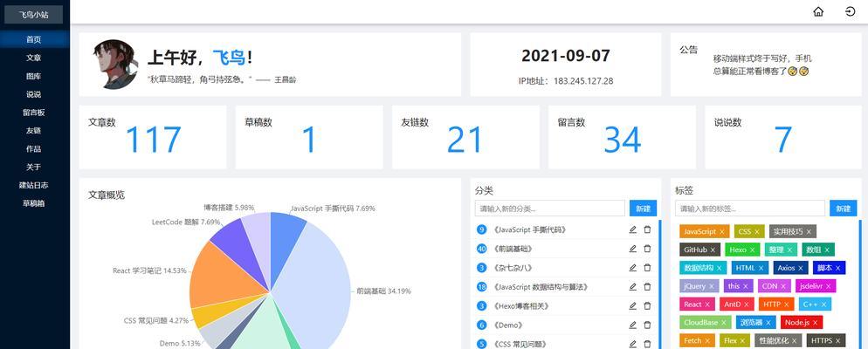Viewport: 868px width, 349px height.
Task: Click the 2021-09-07 date text
Action: tap(566, 56)
